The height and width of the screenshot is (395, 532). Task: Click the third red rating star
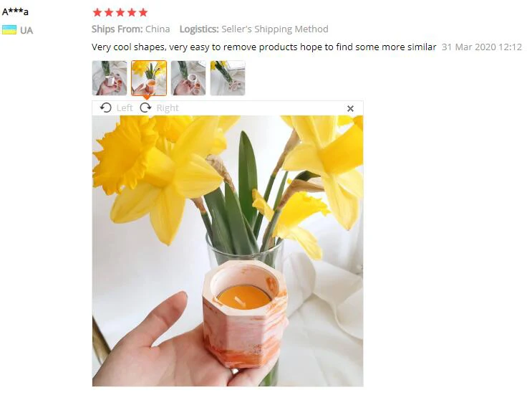[120, 13]
